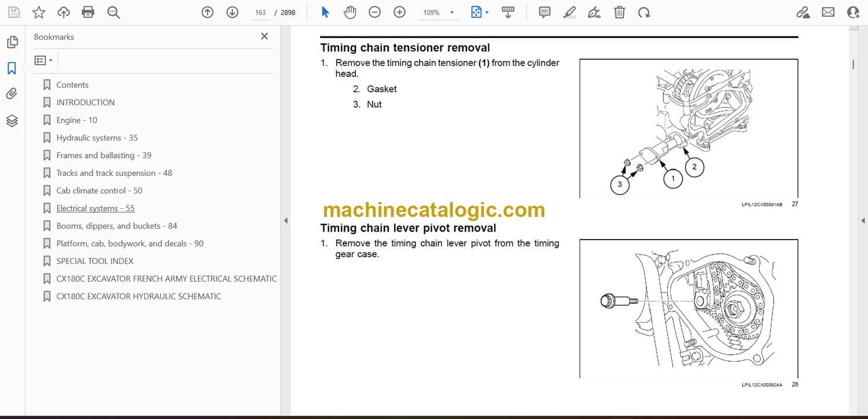Image resolution: width=868 pixels, height=419 pixels.
Task: Click the timing chain tensioner diagram
Action: [x=689, y=128]
